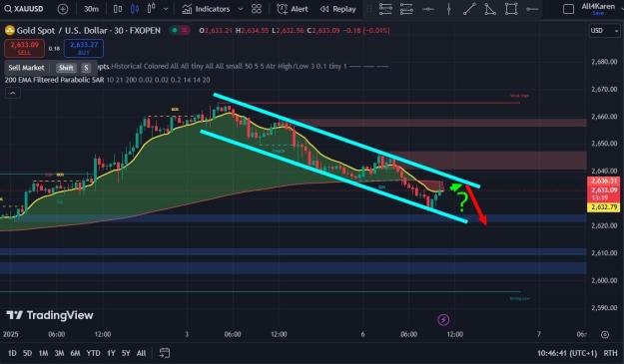Toggle the pink data status dot
624x364 pixels.
185,30
